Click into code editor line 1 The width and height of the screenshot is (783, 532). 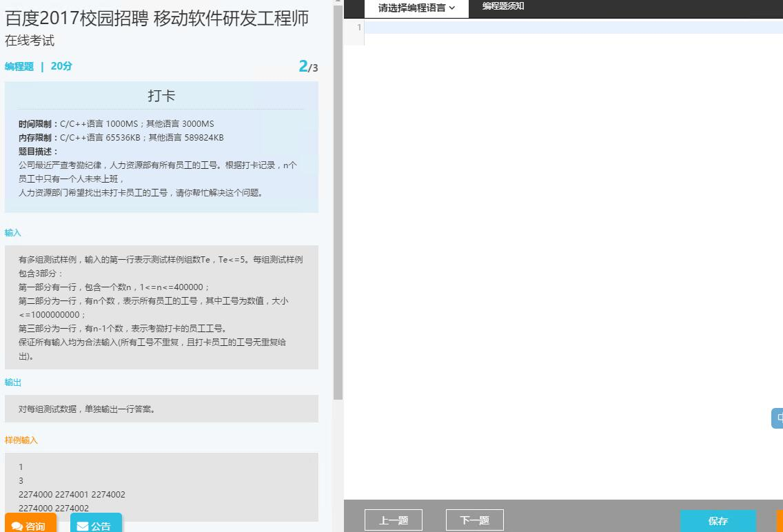pos(573,28)
